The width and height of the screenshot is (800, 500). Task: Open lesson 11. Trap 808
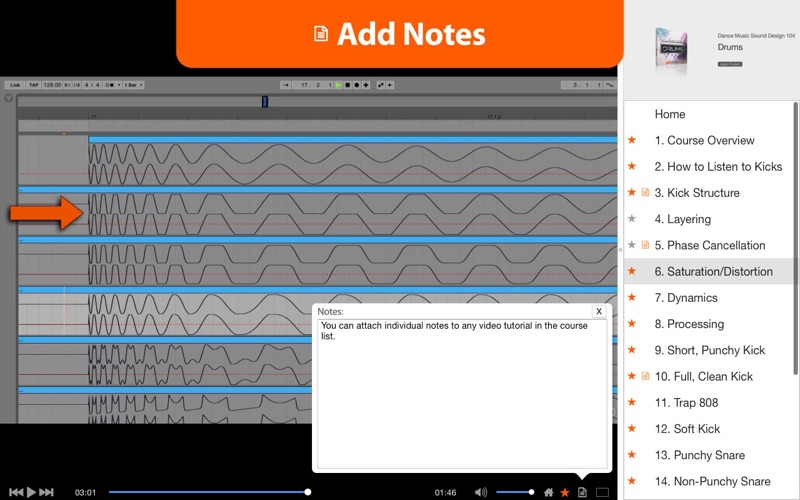[686, 403]
